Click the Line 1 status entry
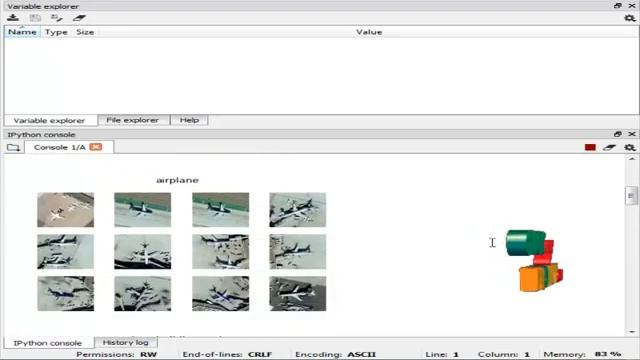Image resolution: width=640 pixels, height=360 pixels. (x=442, y=354)
